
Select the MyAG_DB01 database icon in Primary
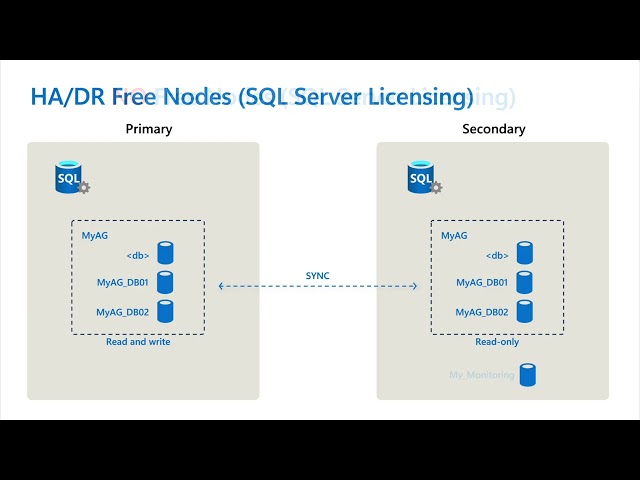pyautogui.click(x=165, y=282)
